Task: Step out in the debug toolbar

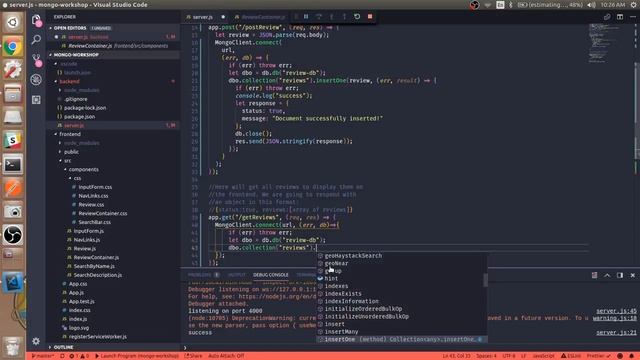Action: click(x=344, y=17)
